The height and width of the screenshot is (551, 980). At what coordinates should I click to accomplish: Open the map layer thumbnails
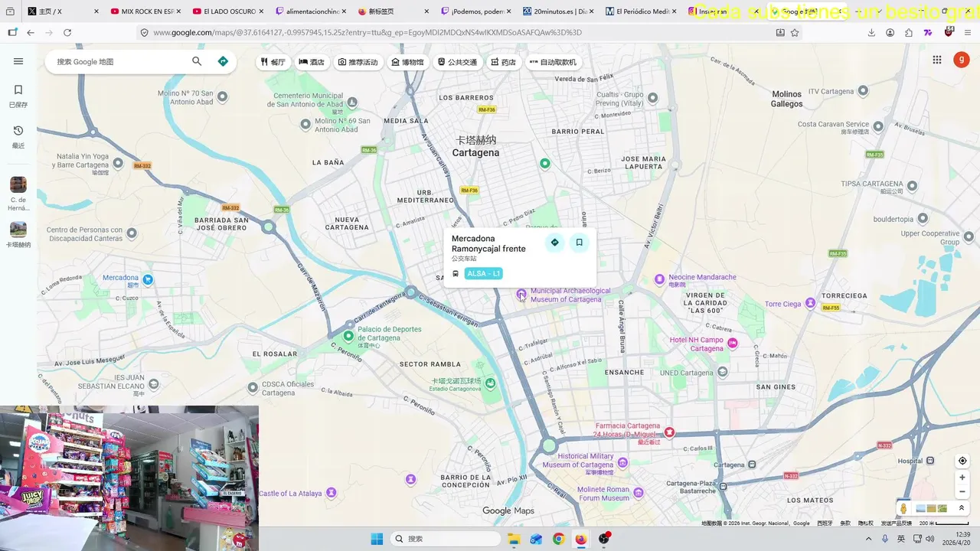point(931,508)
